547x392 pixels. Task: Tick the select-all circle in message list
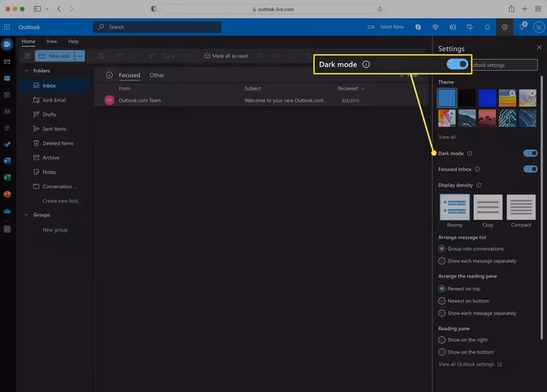click(x=109, y=75)
